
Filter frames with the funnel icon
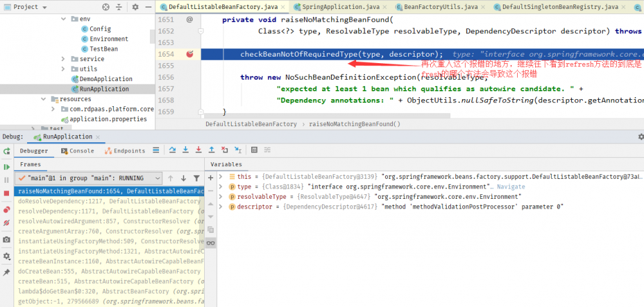pyautogui.click(x=196, y=178)
